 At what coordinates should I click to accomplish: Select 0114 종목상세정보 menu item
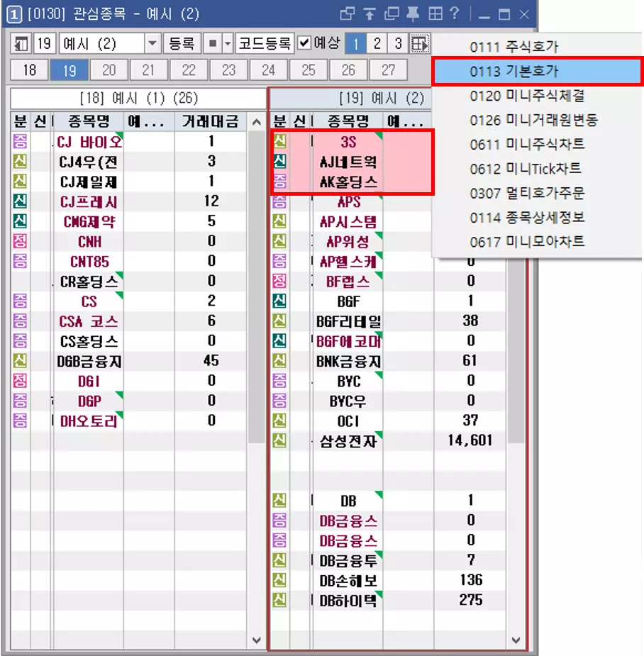(537, 218)
